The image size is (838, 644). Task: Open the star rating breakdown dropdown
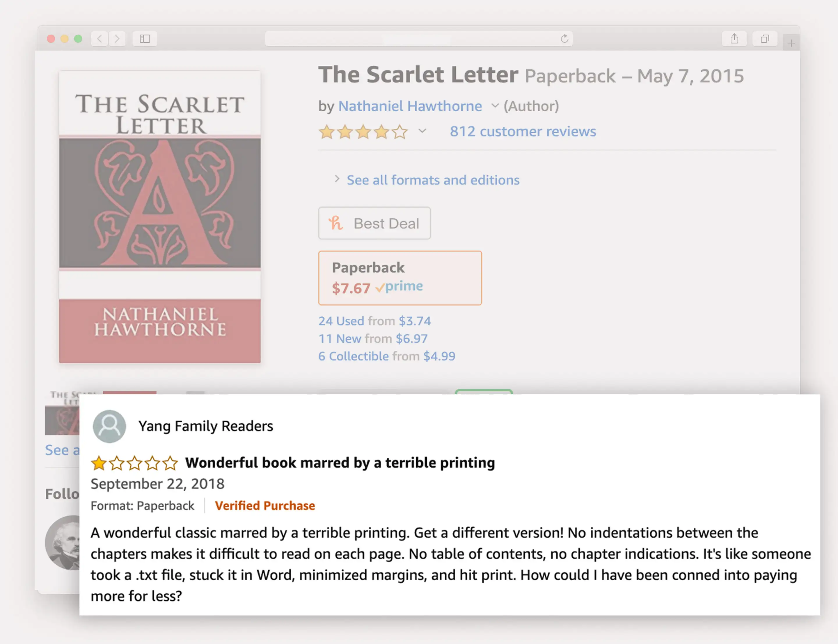coord(422,131)
